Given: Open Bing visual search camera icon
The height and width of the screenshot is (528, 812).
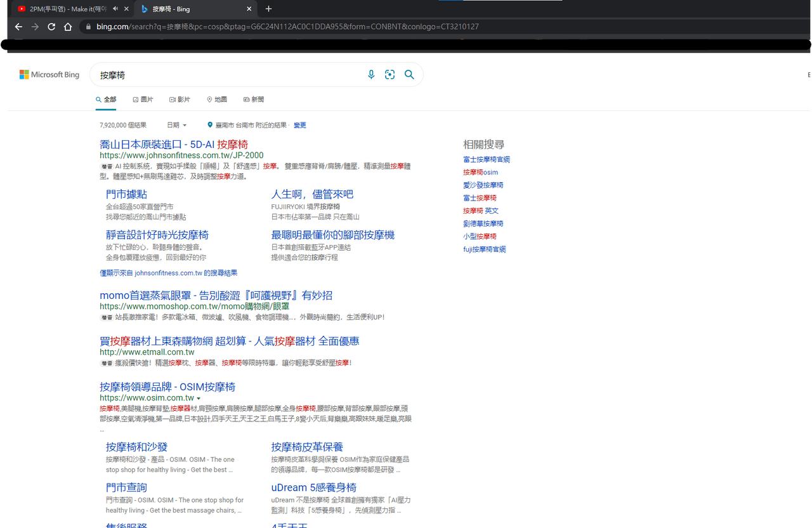Looking at the screenshot, I should pyautogui.click(x=390, y=75).
